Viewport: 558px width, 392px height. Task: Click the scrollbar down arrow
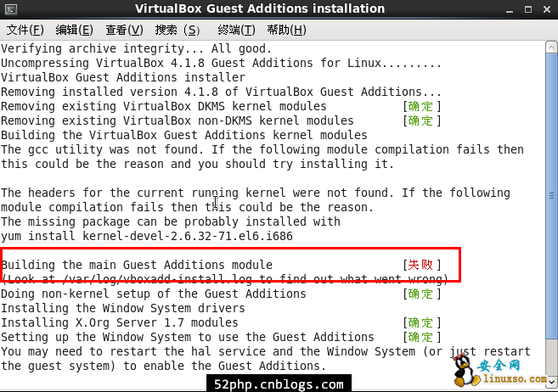[x=551, y=382]
